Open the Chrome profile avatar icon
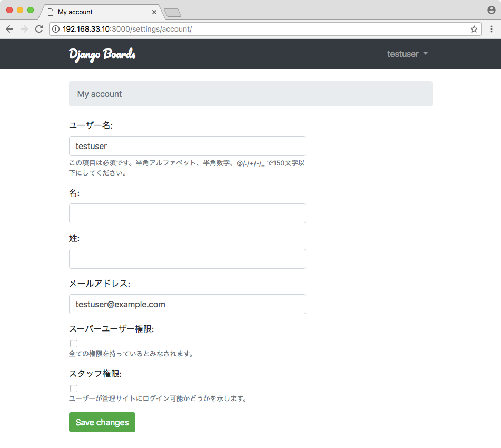Image resolution: width=501 pixels, height=448 pixels. point(492,10)
